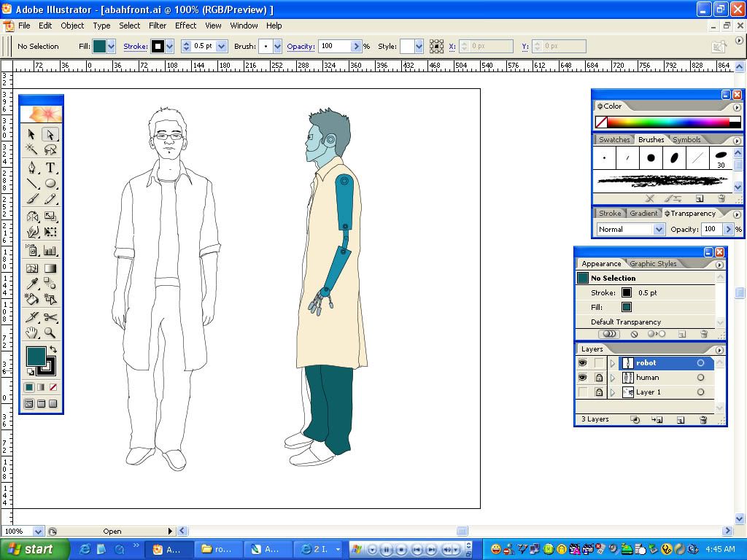Select the Rotate tool
Screen dimensions: 747x560
coord(31,216)
